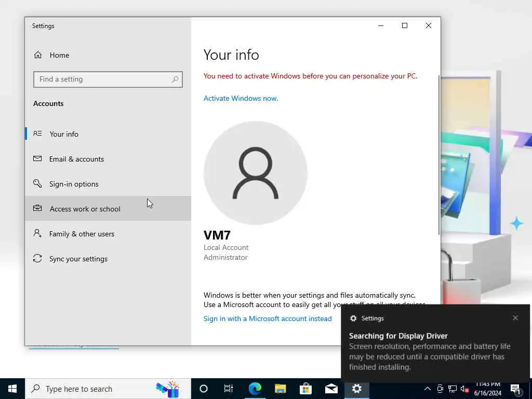Minimize the Settings window
The image size is (532, 399).
pos(381,26)
